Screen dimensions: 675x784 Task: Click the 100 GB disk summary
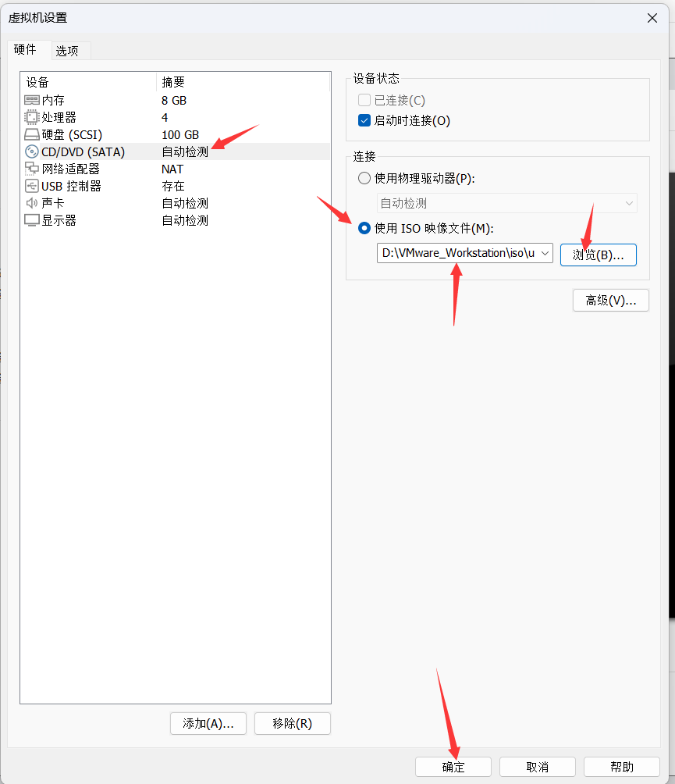pyautogui.click(x=180, y=134)
